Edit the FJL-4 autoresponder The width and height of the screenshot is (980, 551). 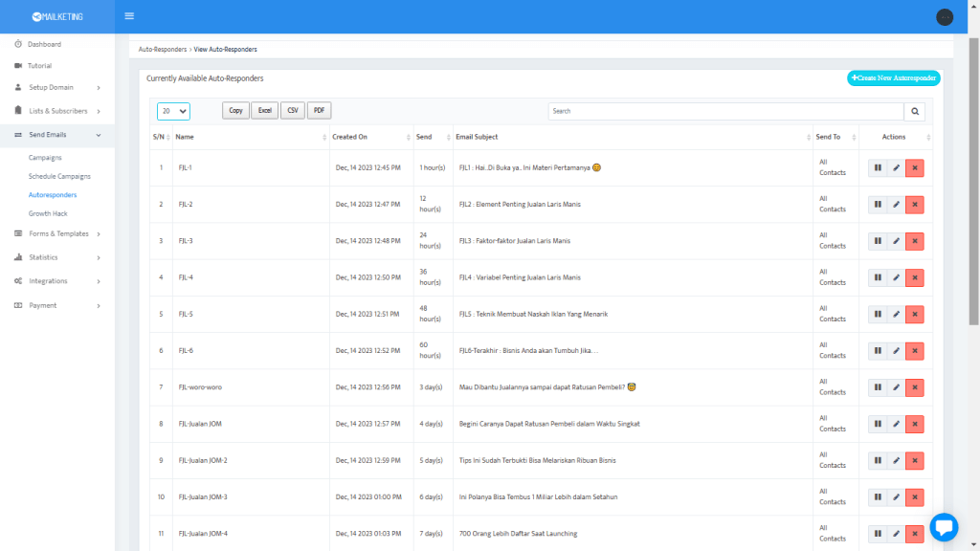click(896, 277)
